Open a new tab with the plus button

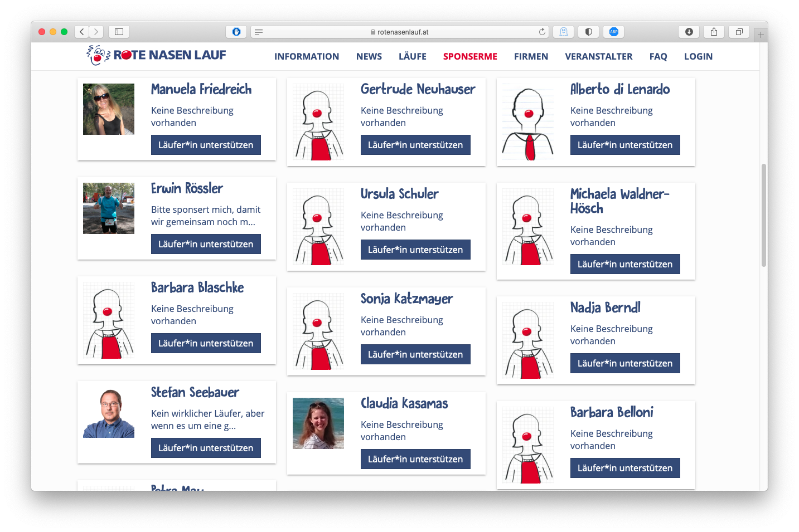pyautogui.click(x=761, y=35)
